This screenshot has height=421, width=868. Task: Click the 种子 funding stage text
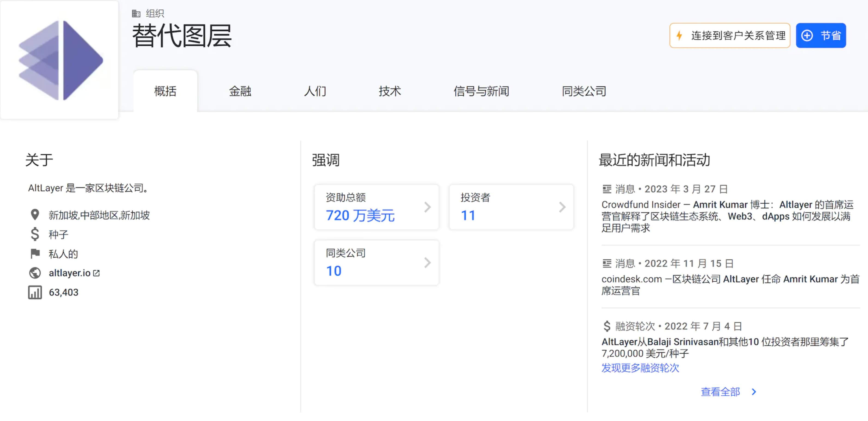point(58,235)
